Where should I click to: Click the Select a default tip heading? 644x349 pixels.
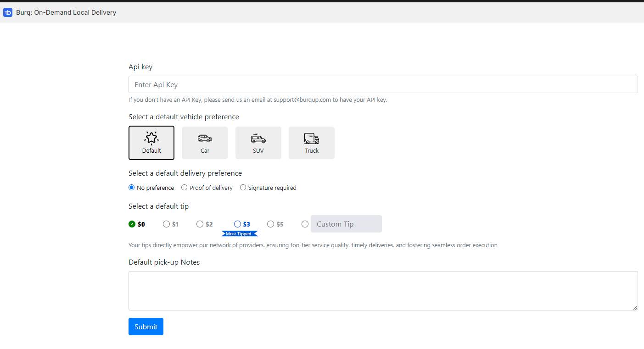(x=158, y=206)
